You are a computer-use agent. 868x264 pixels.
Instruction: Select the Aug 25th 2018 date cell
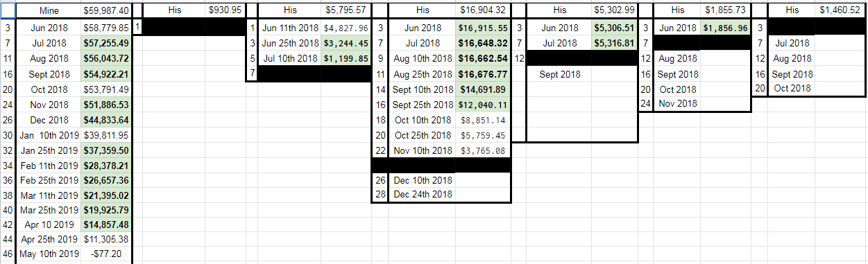[422, 74]
